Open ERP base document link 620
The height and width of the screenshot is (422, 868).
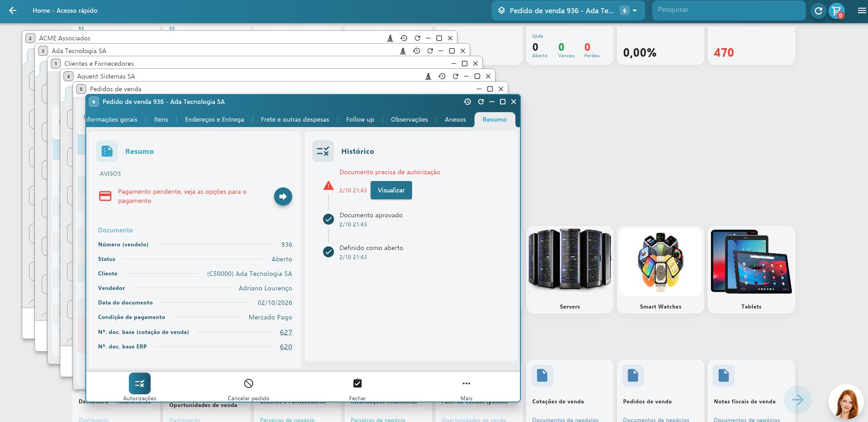click(286, 347)
